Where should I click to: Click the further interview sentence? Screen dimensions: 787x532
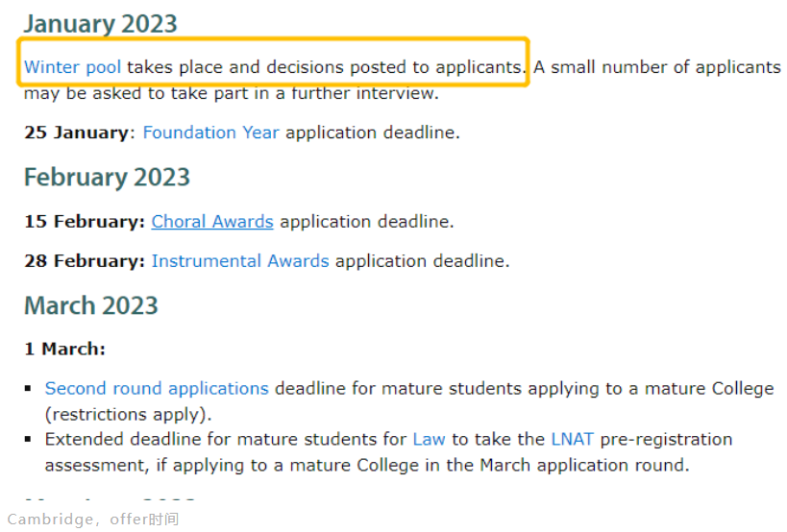(232, 93)
